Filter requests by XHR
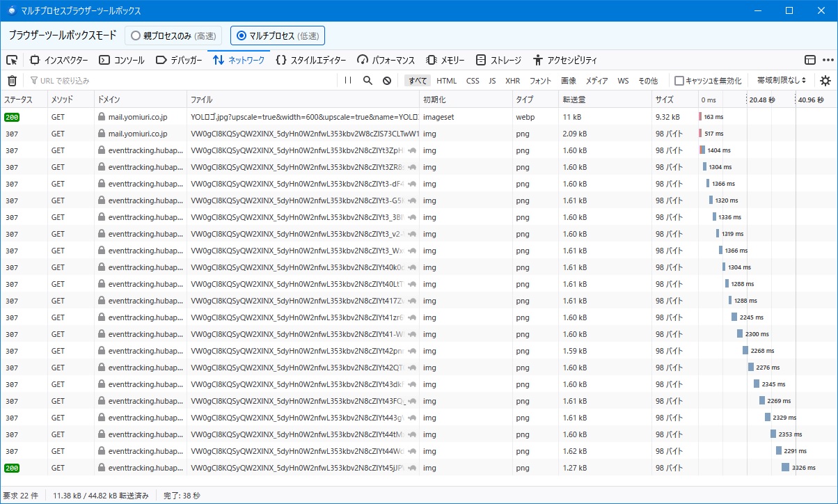Viewport: 838px width, 504px height. (512, 81)
